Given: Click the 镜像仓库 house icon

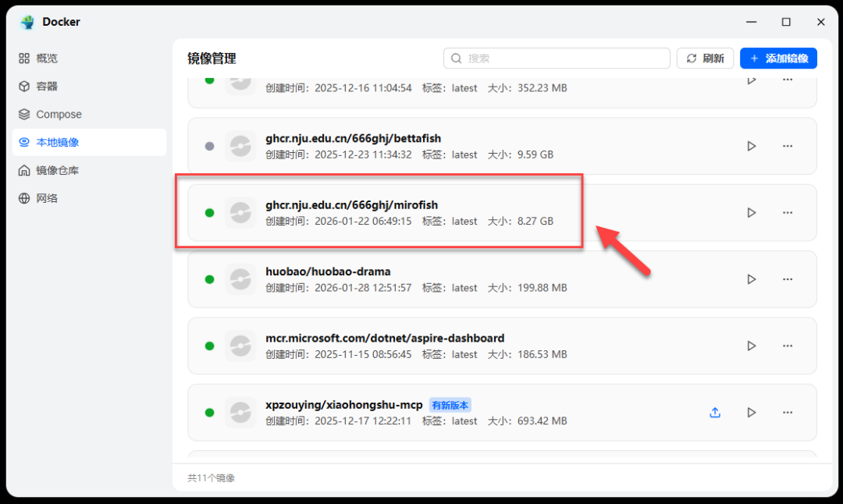Looking at the screenshot, I should (24, 170).
